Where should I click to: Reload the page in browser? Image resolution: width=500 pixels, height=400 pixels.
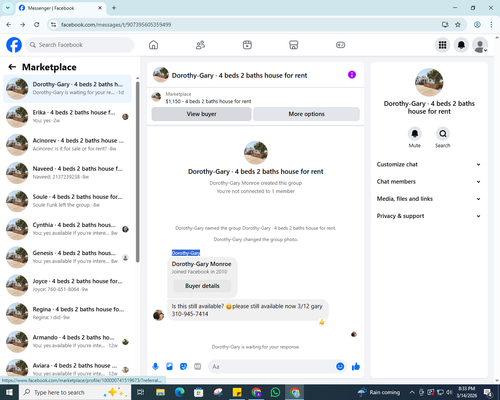[x=37, y=25]
